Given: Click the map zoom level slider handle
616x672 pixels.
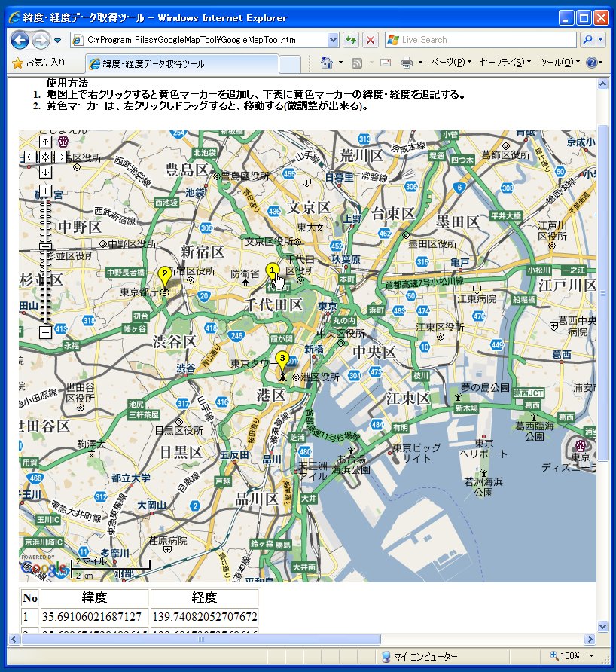Looking at the screenshot, I should (45, 247).
